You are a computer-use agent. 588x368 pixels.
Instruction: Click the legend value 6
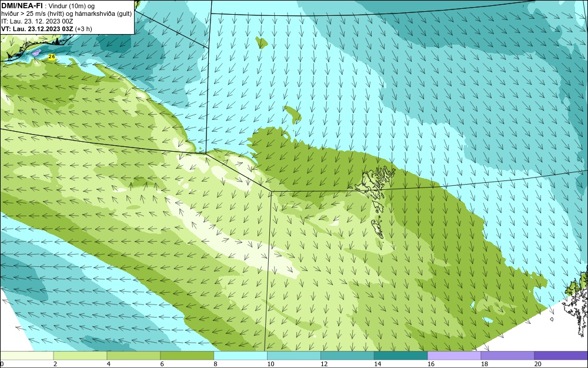tap(162, 364)
